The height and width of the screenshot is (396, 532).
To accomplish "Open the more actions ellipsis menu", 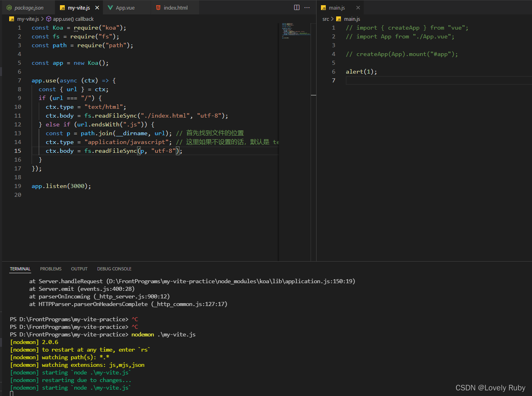I will tap(307, 8).
